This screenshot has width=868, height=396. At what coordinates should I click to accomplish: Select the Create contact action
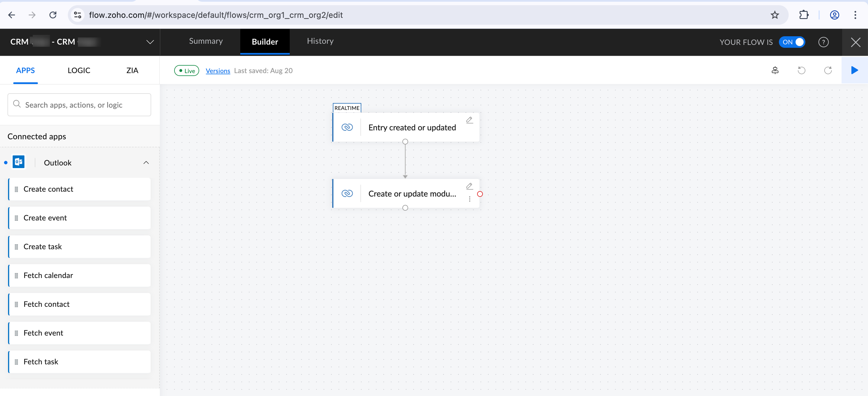tap(80, 189)
